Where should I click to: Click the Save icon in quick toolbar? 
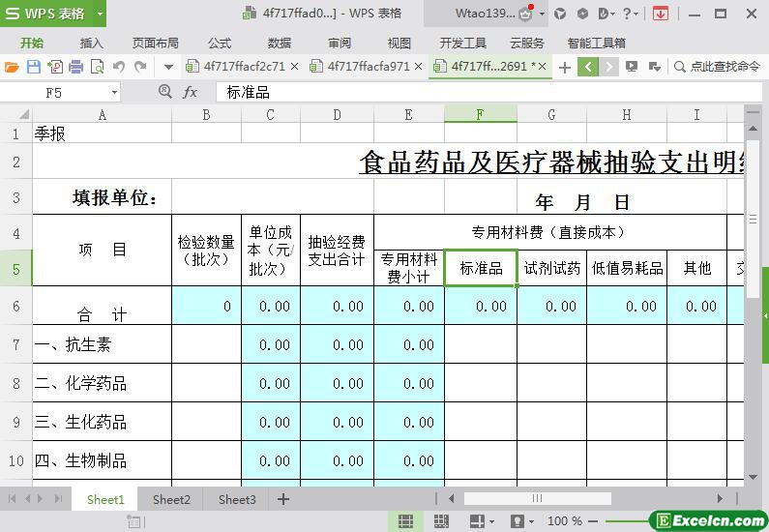(33, 67)
